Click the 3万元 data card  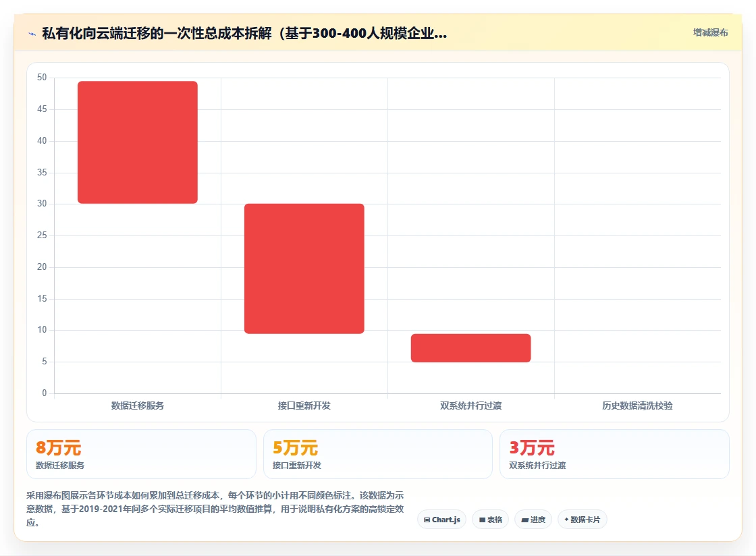pos(614,454)
